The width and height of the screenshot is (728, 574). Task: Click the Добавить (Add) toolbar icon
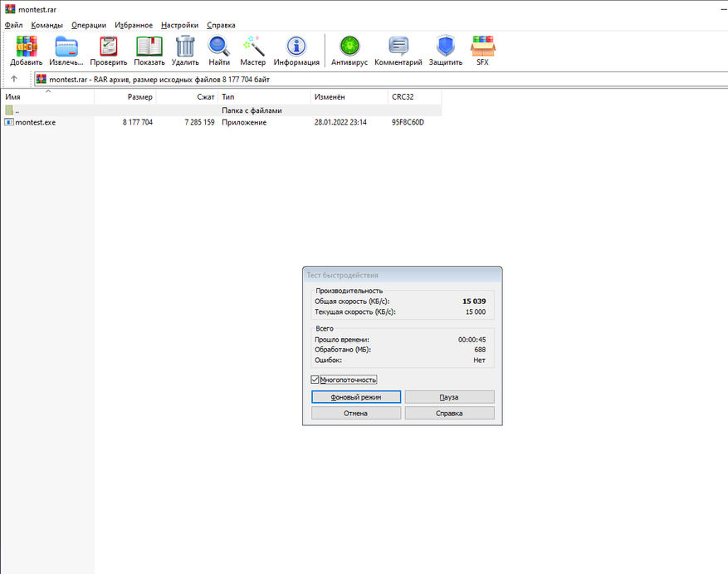(27, 46)
